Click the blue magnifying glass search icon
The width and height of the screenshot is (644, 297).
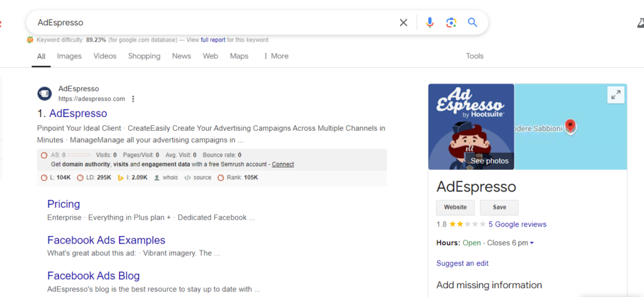click(x=473, y=23)
